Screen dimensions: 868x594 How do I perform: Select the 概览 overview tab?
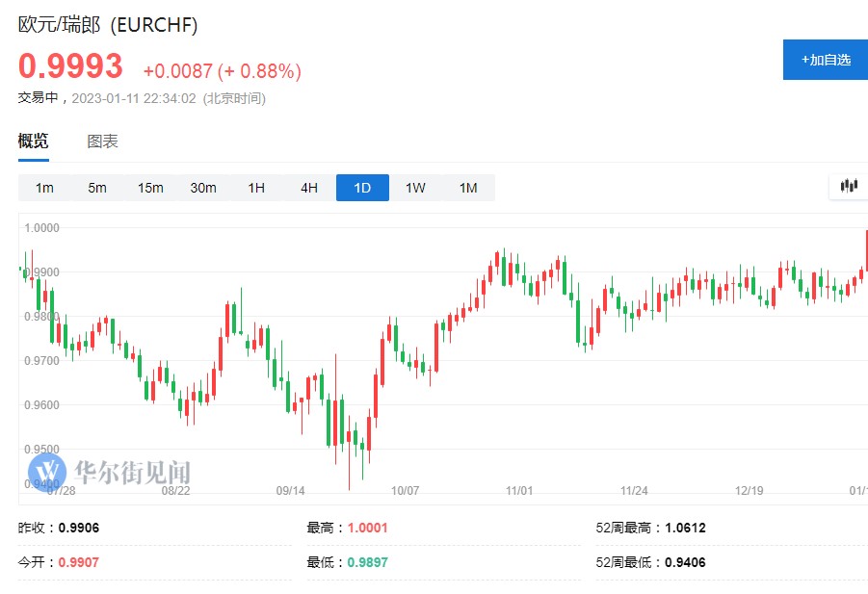tap(33, 142)
